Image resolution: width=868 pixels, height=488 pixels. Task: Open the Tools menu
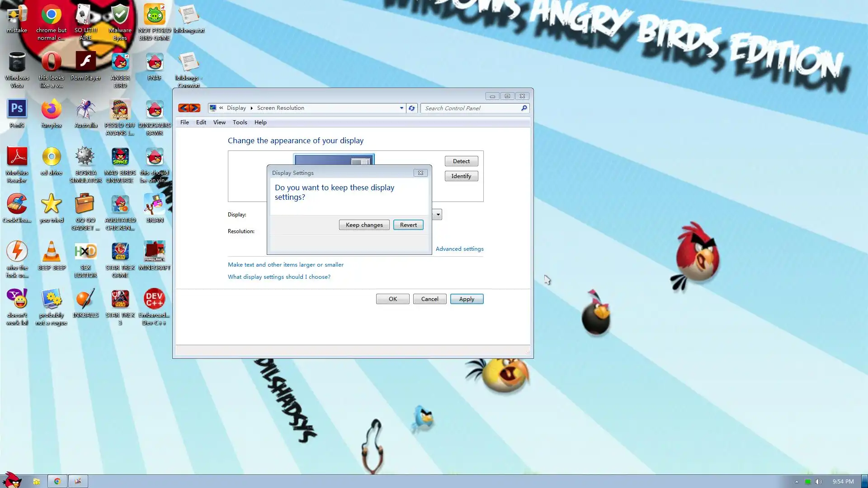pos(240,122)
